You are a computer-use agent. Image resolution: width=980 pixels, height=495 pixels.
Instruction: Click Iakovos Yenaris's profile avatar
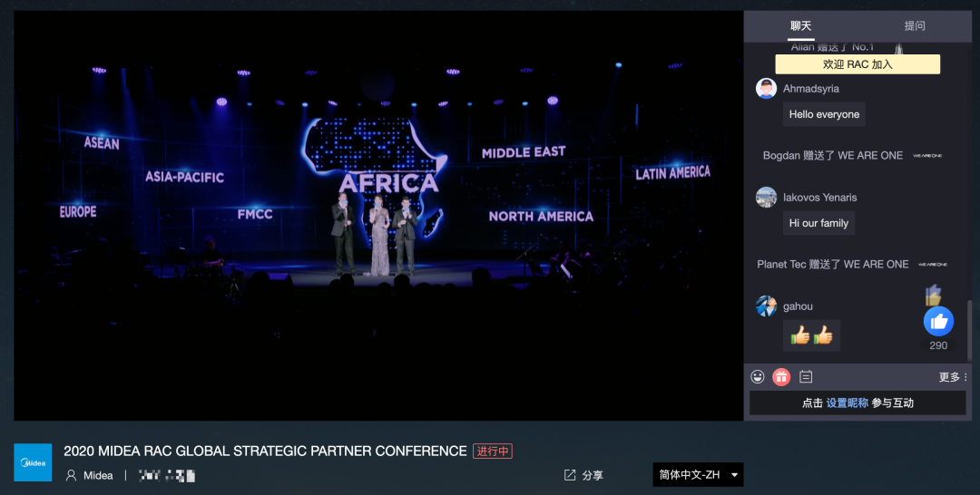pos(767,198)
